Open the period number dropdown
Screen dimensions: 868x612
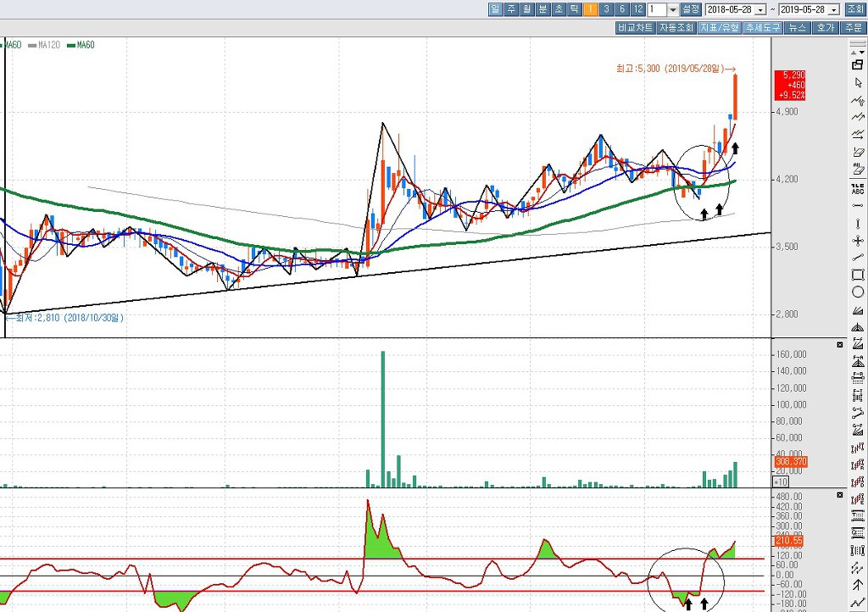673,9
